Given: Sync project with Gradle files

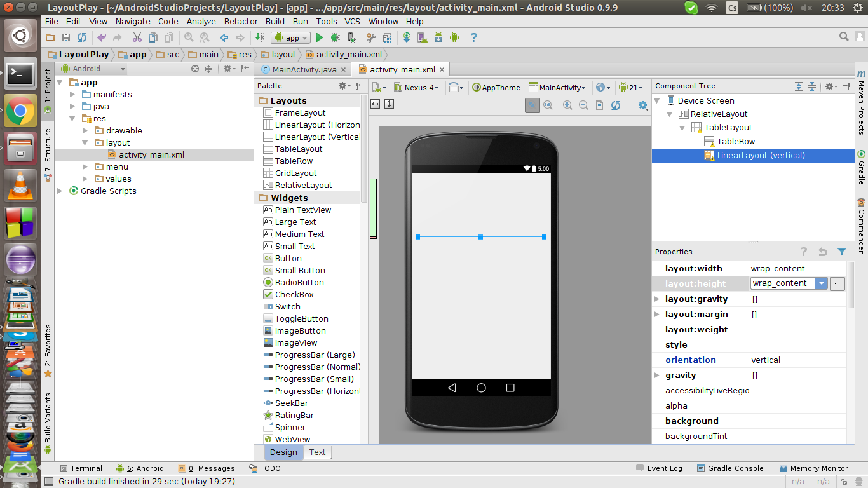Looking at the screenshot, I should click(407, 37).
